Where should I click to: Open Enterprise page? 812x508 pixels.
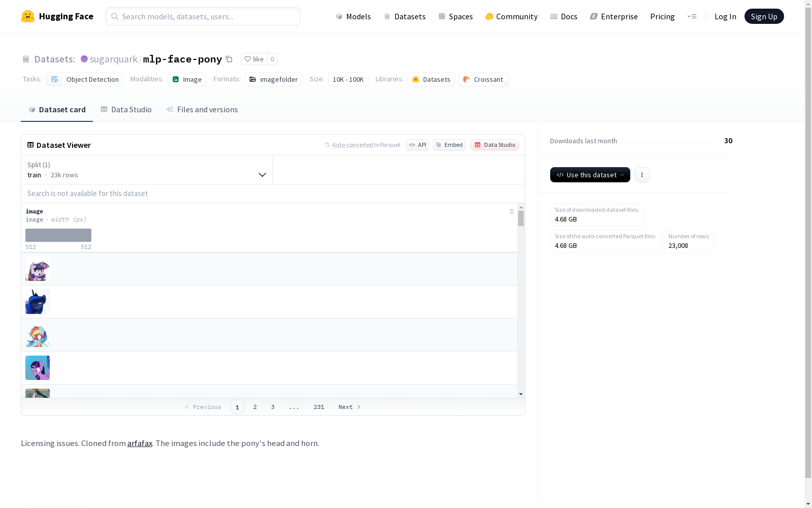click(x=614, y=16)
